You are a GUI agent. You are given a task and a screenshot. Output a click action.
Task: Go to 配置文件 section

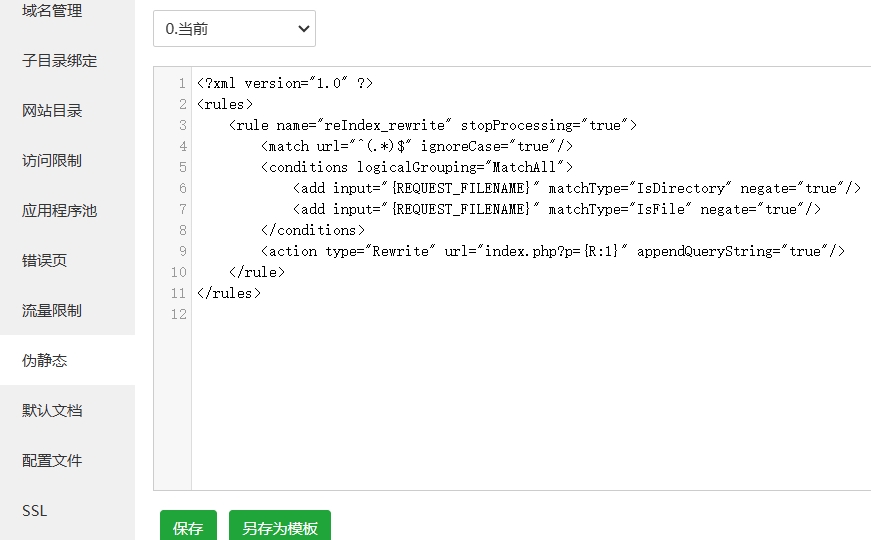pyautogui.click(x=52, y=461)
